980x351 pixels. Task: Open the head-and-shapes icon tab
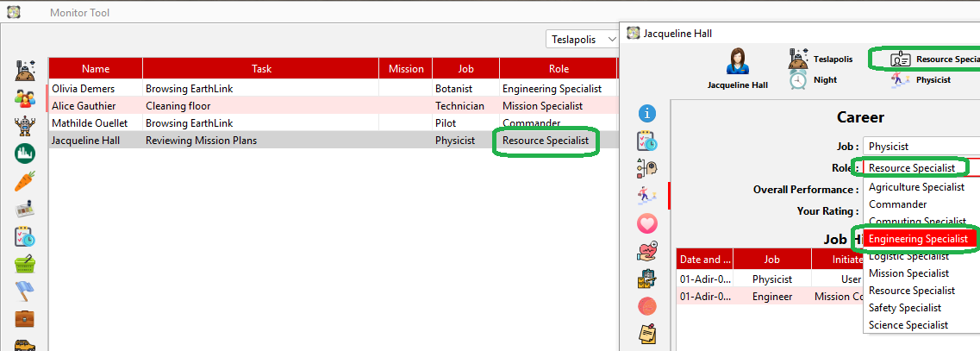point(647,167)
